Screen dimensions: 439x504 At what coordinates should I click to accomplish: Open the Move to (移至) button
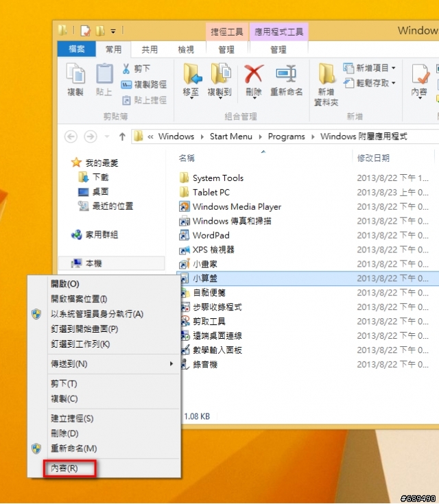pyautogui.click(x=191, y=82)
